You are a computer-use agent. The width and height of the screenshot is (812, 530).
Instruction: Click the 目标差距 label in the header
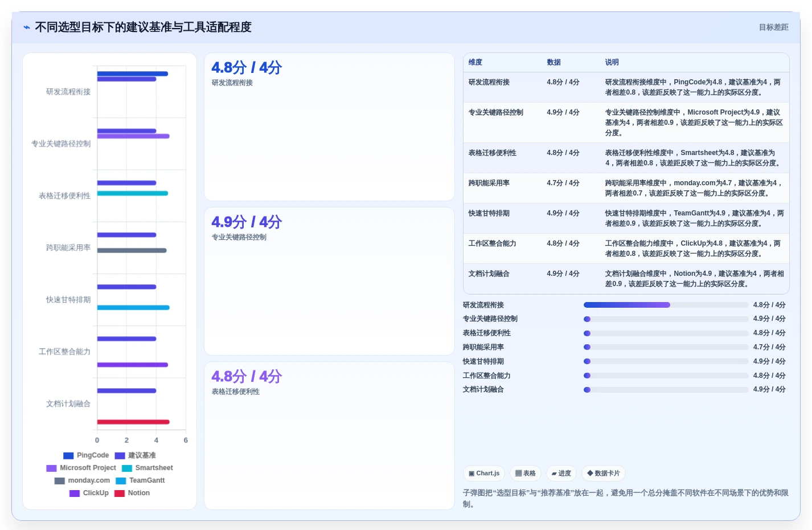click(773, 27)
